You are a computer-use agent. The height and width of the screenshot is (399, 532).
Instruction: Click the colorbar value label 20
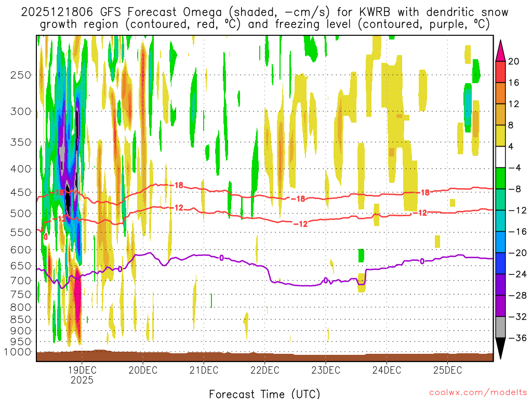(514, 61)
